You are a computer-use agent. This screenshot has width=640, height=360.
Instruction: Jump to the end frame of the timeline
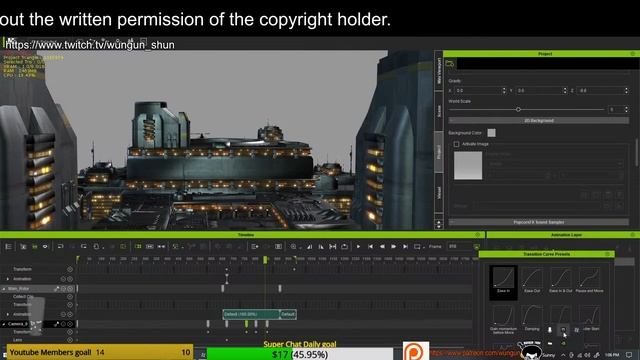tap(405, 247)
